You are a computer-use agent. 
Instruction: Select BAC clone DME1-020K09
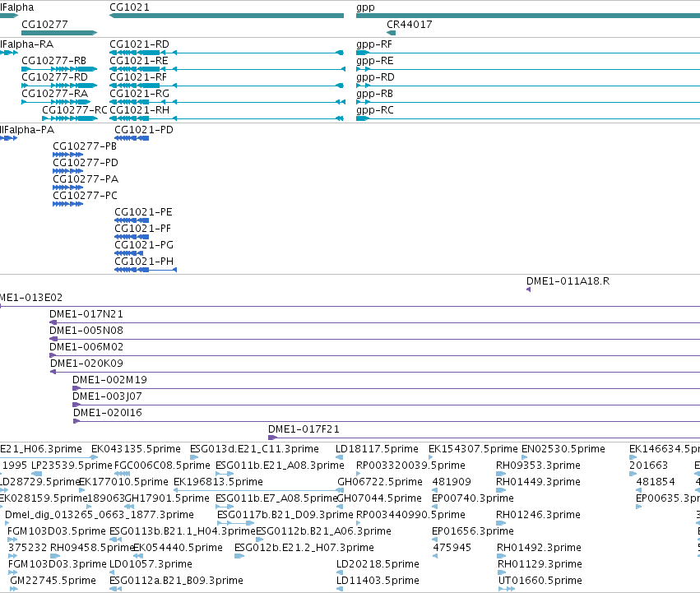(374, 372)
